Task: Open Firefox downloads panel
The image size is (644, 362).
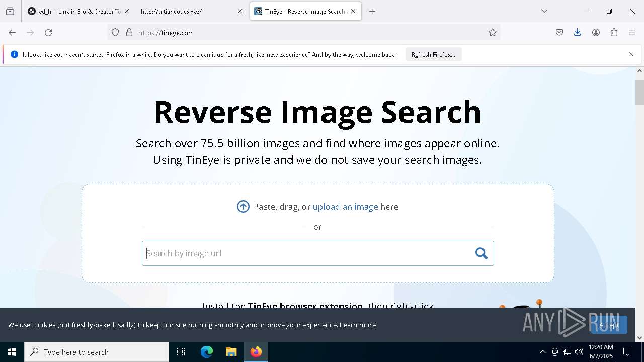Action: [578, 33]
